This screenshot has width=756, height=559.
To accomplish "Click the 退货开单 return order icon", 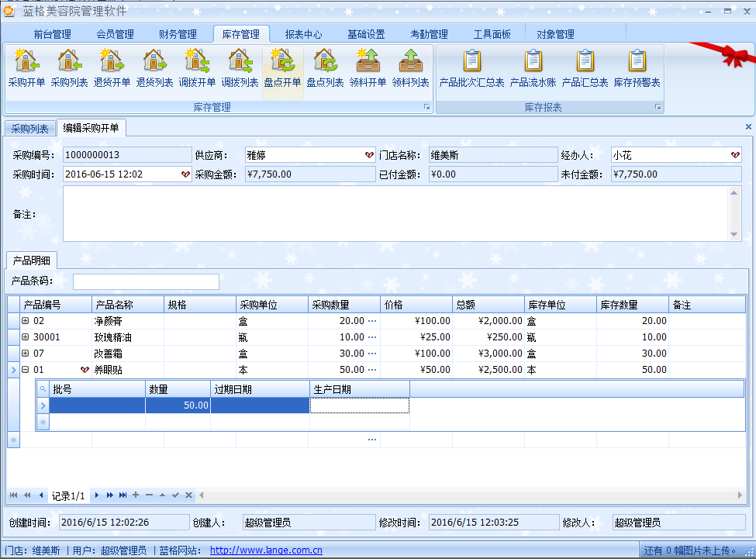I will pos(112,67).
